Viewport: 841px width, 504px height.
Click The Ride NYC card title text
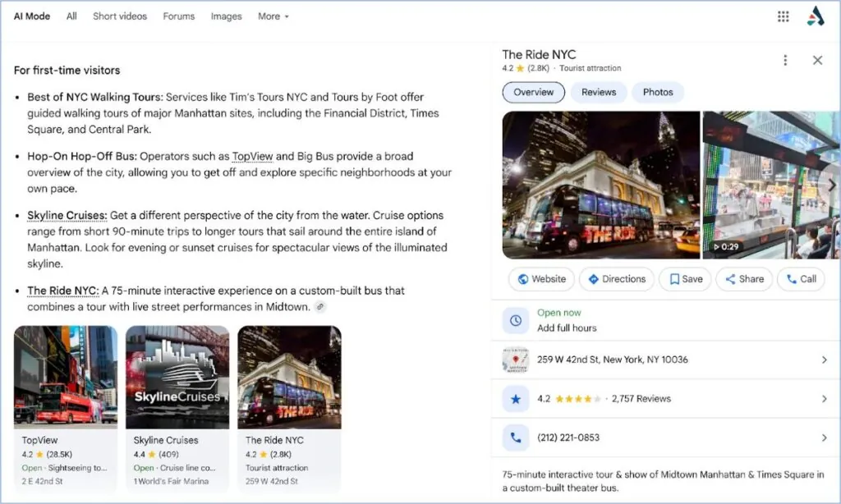click(x=274, y=440)
